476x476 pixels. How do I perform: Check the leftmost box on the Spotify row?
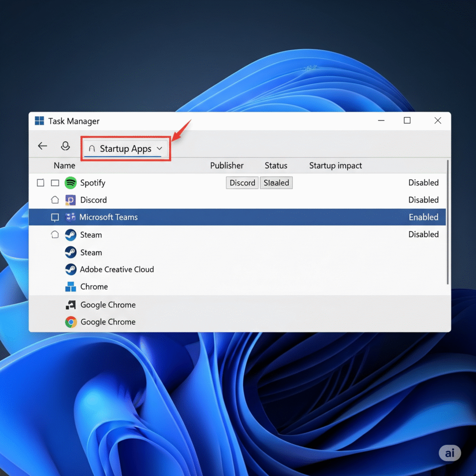pos(40,183)
